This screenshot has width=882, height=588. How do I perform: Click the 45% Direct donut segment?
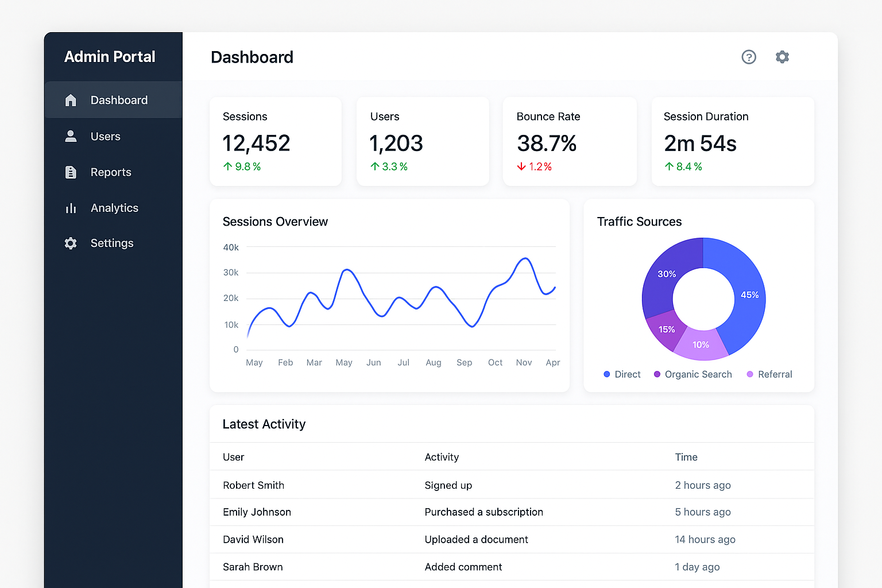[x=750, y=295]
